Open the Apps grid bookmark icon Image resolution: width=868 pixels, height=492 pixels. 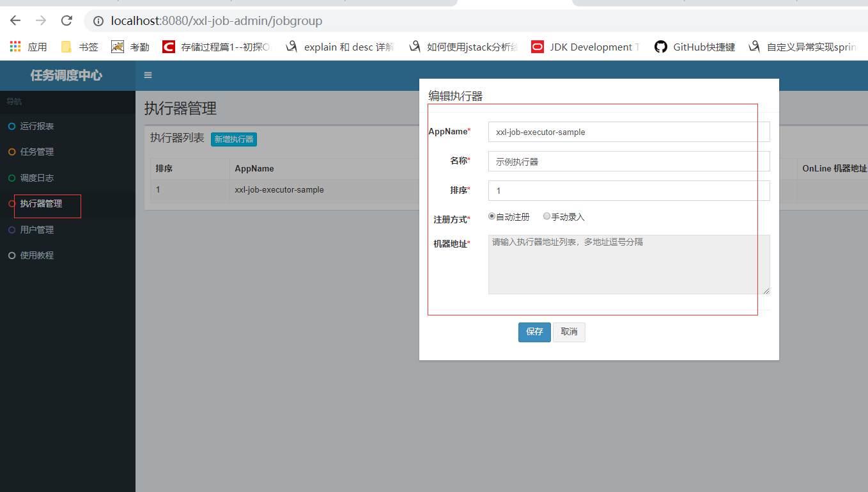click(x=15, y=47)
